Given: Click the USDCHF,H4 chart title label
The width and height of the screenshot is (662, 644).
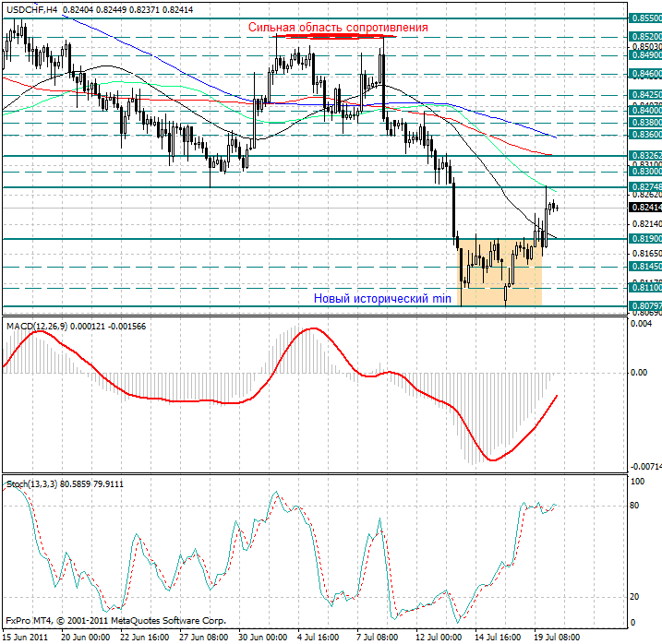Looking at the screenshot, I should [x=30, y=8].
